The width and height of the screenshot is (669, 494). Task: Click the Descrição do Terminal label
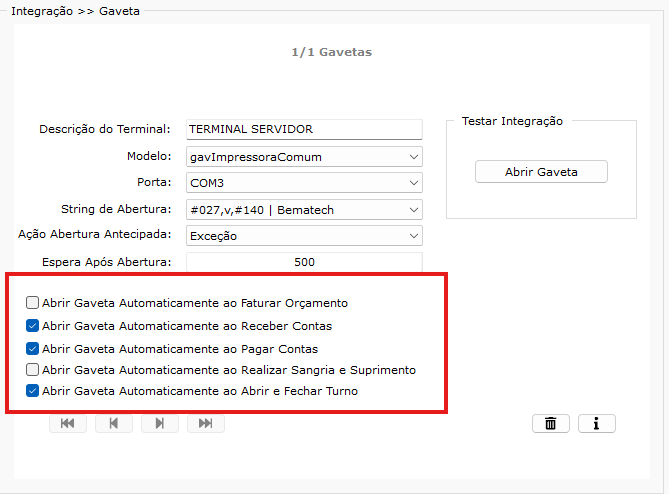pyautogui.click(x=105, y=129)
